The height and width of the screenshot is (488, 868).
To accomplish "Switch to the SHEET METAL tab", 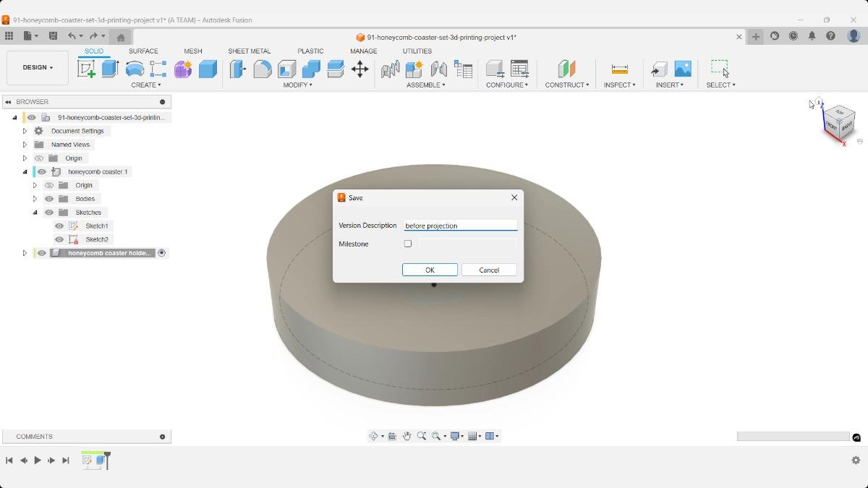I will pos(250,51).
